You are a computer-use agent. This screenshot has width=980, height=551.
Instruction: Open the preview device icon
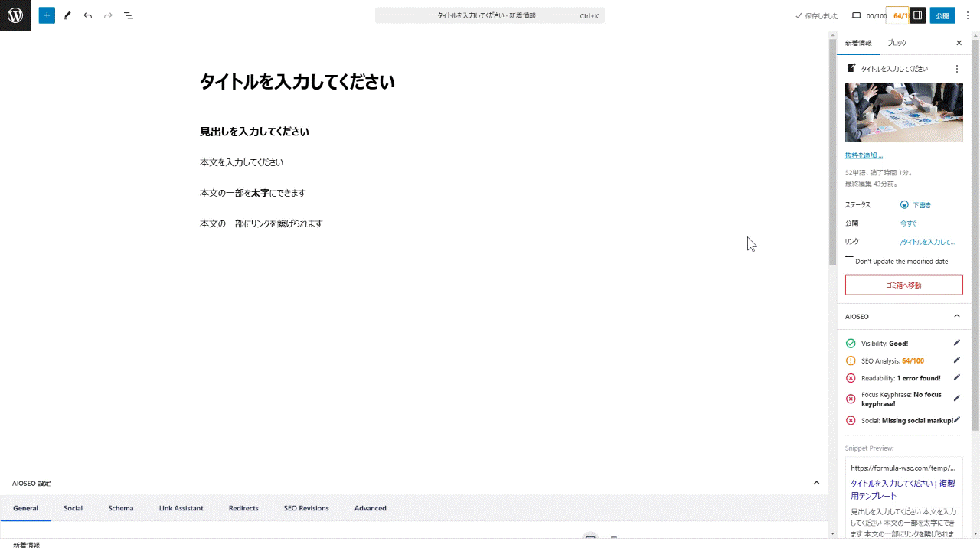(x=857, y=15)
